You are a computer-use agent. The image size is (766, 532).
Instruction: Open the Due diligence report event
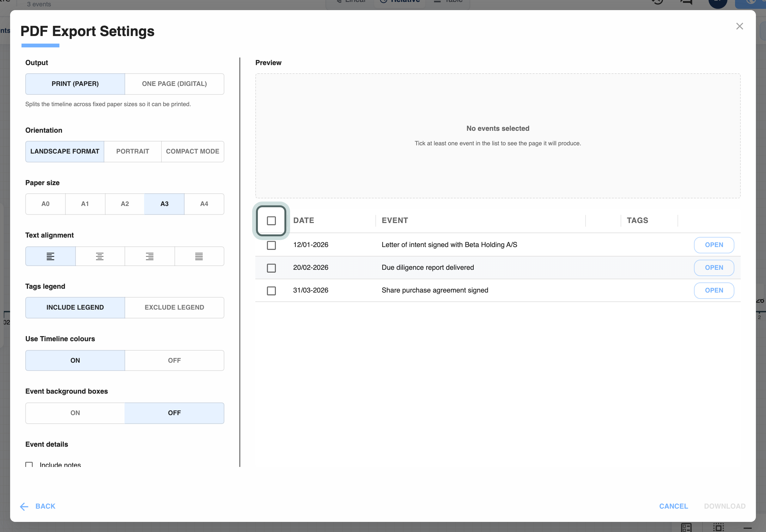tap(714, 268)
